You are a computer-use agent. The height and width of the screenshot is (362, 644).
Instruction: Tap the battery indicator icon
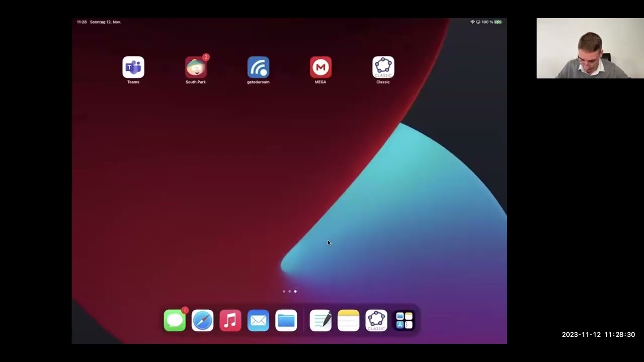click(x=498, y=22)
